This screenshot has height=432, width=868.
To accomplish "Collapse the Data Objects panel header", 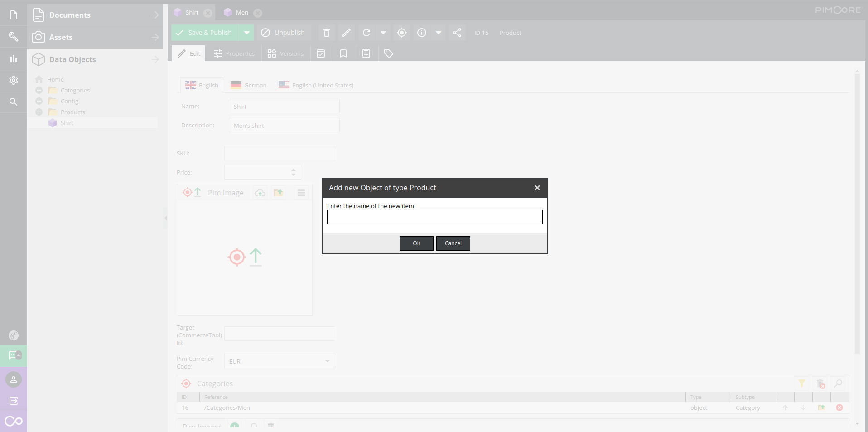I will click(95, 59).
